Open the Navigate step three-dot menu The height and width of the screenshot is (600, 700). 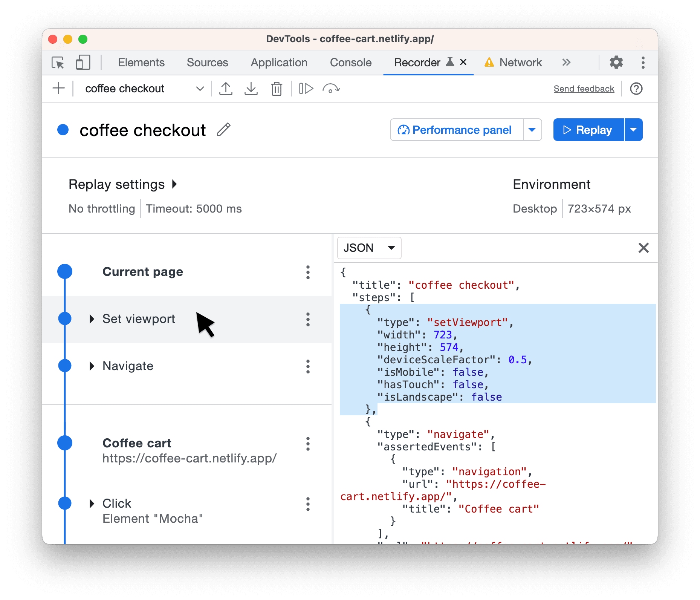[x=308, y=366]
